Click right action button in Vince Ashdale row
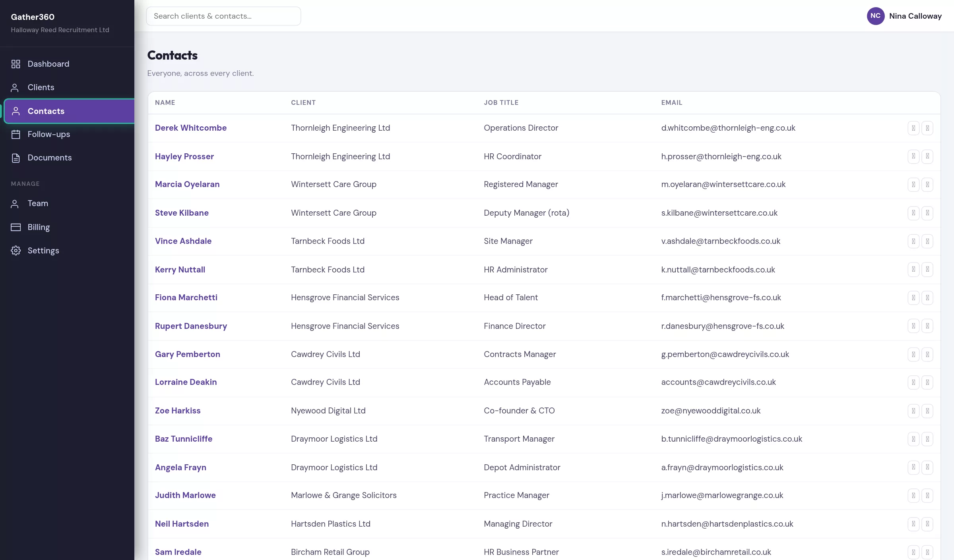Image resolution: width=954 pixels, height=560 pixels. coord(927,241)
